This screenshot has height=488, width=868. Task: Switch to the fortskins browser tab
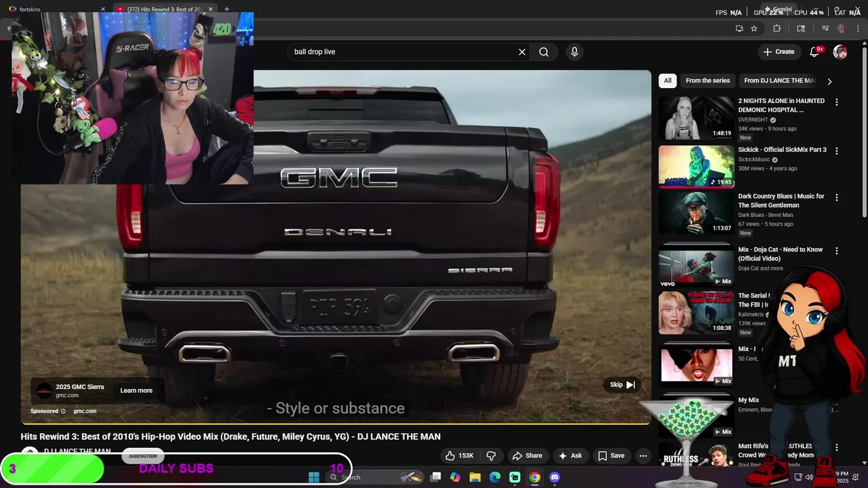point(54,9)
